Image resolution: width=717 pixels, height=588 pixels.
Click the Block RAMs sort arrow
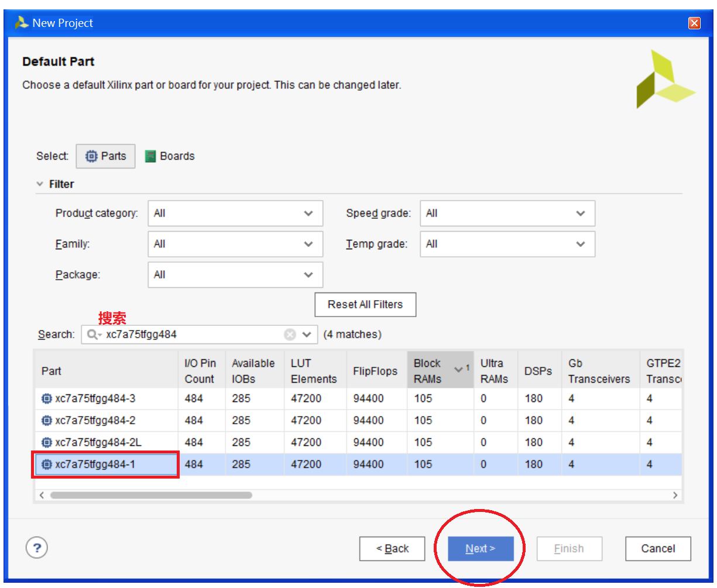tap(459, 370)
